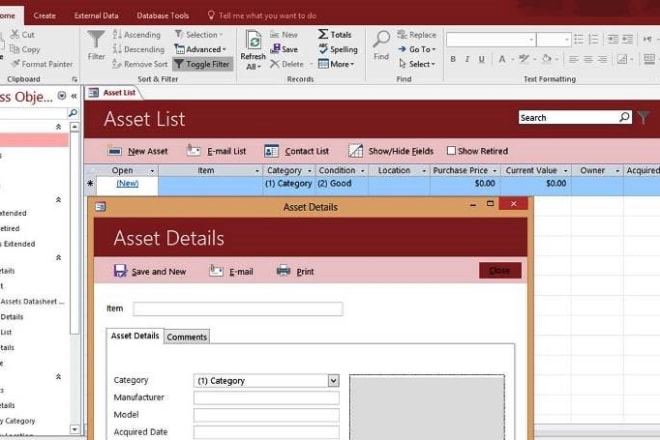The height and width of the screenshot is (440, 660).
Task: Click New Asset in Asset List toolbar
Action: [x=137, y=151]
